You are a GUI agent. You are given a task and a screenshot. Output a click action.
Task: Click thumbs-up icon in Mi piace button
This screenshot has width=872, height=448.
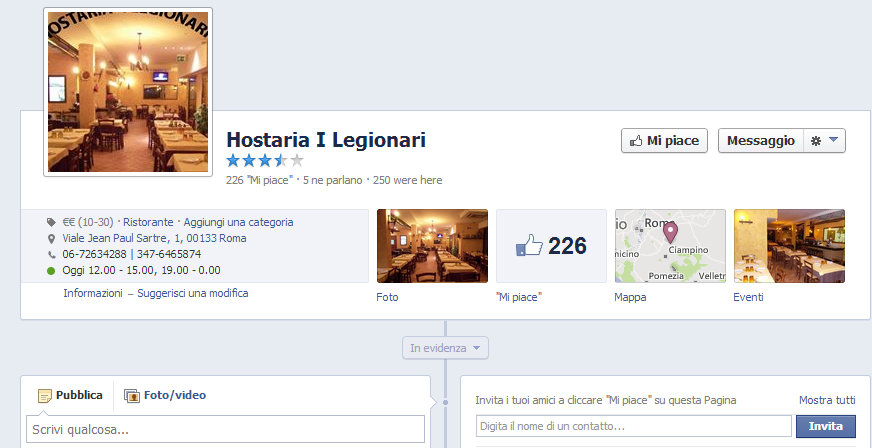636,141
